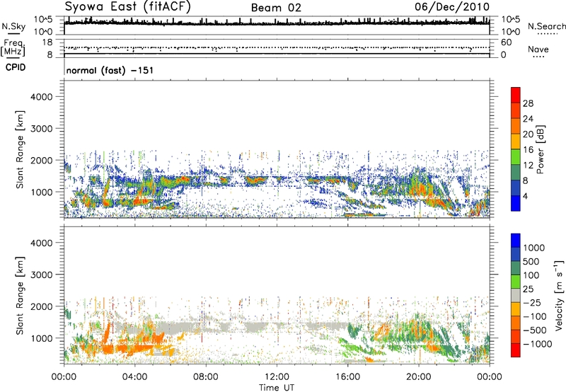Viewport: 566px width, 392px height.
Task: Click the red top of the power colorbar
Action: [516, 95]
